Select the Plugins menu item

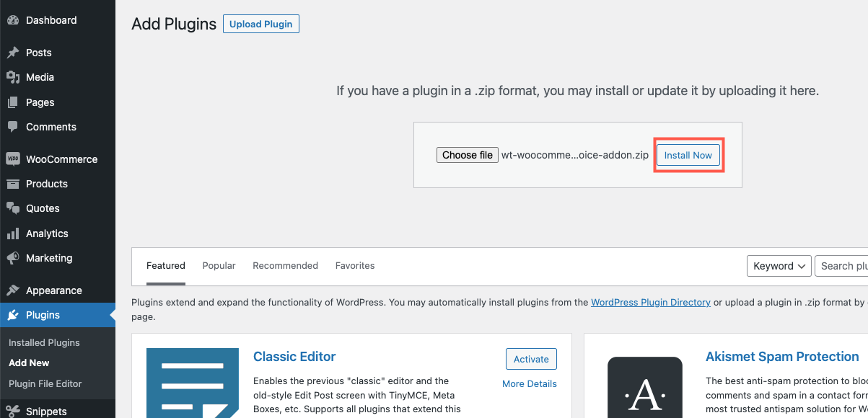pos(58,315)
